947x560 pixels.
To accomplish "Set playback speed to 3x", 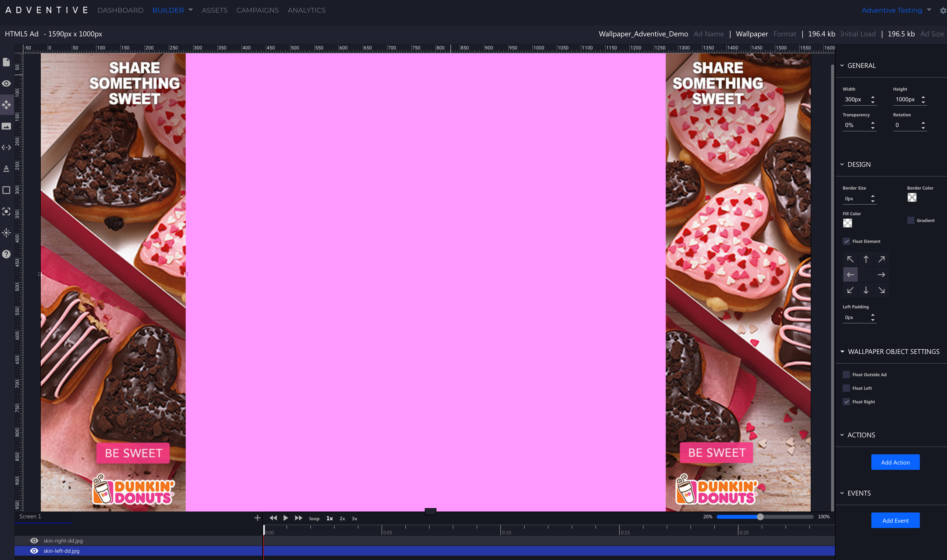I will [x=354, y=519].
